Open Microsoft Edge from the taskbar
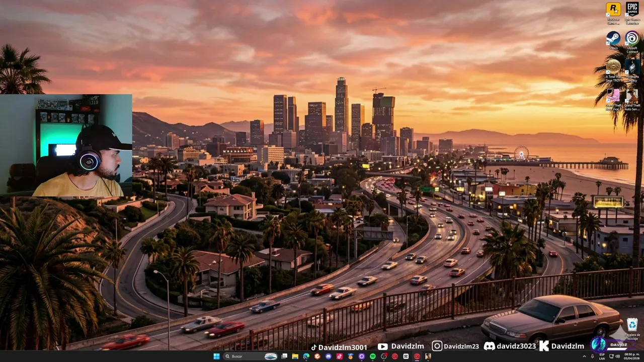Viewport: 644px width, 362px height. pyautogui.click(x=306, y=356)
